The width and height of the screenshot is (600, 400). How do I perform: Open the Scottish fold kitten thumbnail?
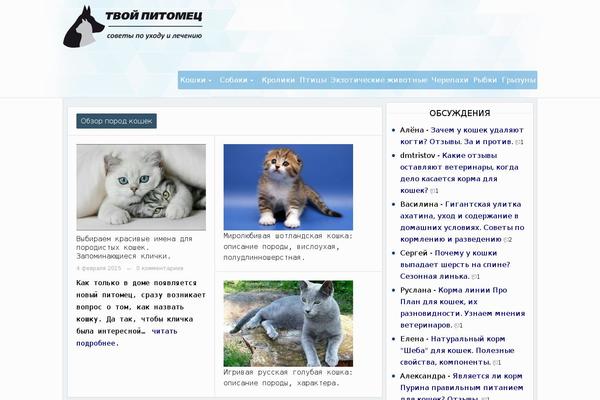[x=288, y=187]
